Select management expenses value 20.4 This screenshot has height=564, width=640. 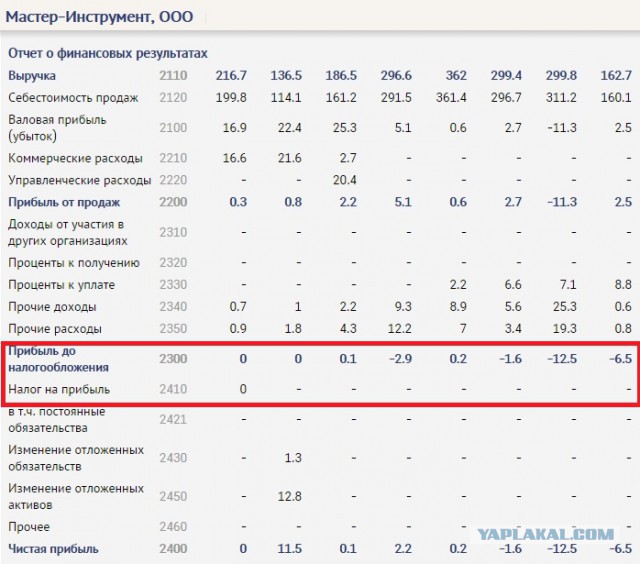pyautogui.click(x=344, y=180)
